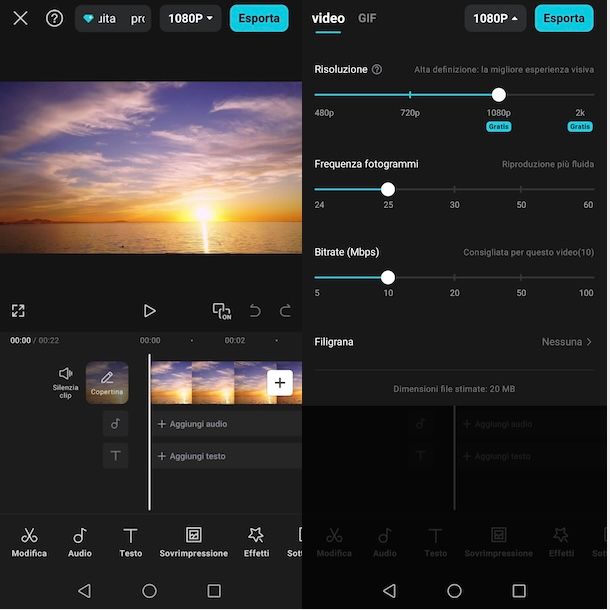Tap the '00:00 / 00:22' timecode
This screenshot has width=610, height=610.
coord(35,340)
